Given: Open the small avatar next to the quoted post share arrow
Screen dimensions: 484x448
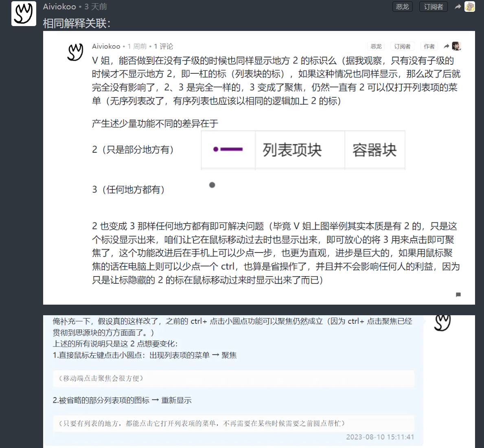Looking at the screenshot, I should coord(457,46).
